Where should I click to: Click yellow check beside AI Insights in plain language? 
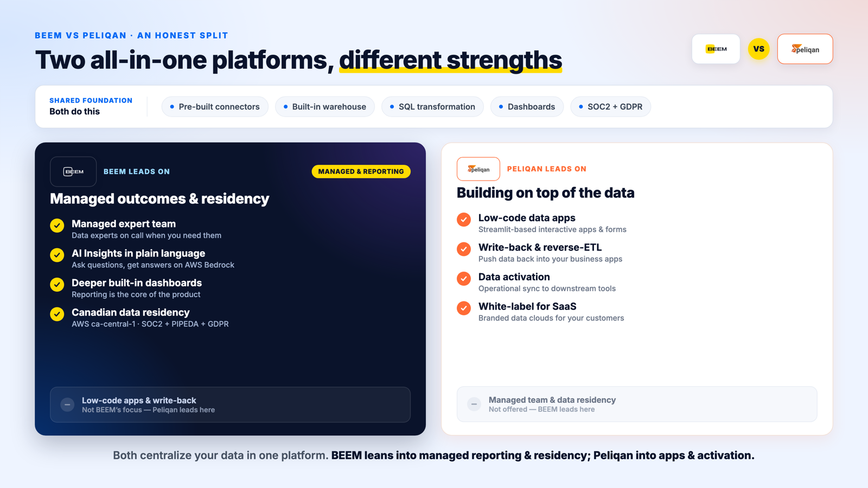pos(57,255)
